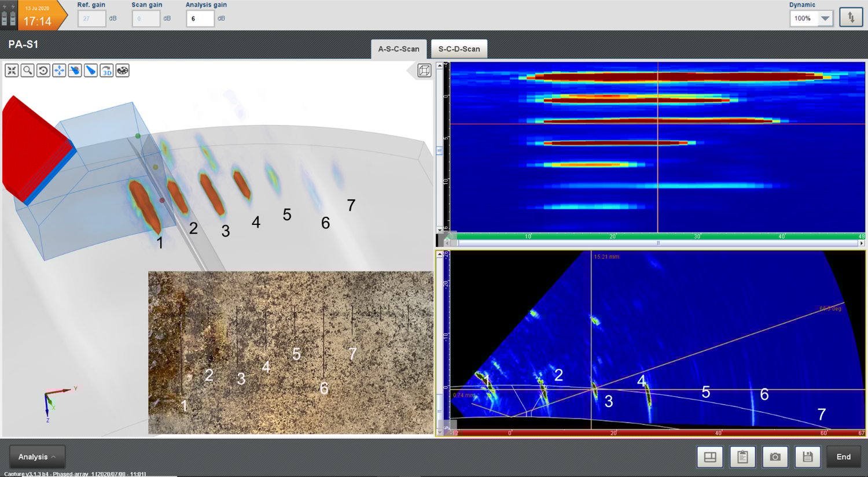
Task: Toggle the orientation cube in the 3D view
Action: pos(424,70)
